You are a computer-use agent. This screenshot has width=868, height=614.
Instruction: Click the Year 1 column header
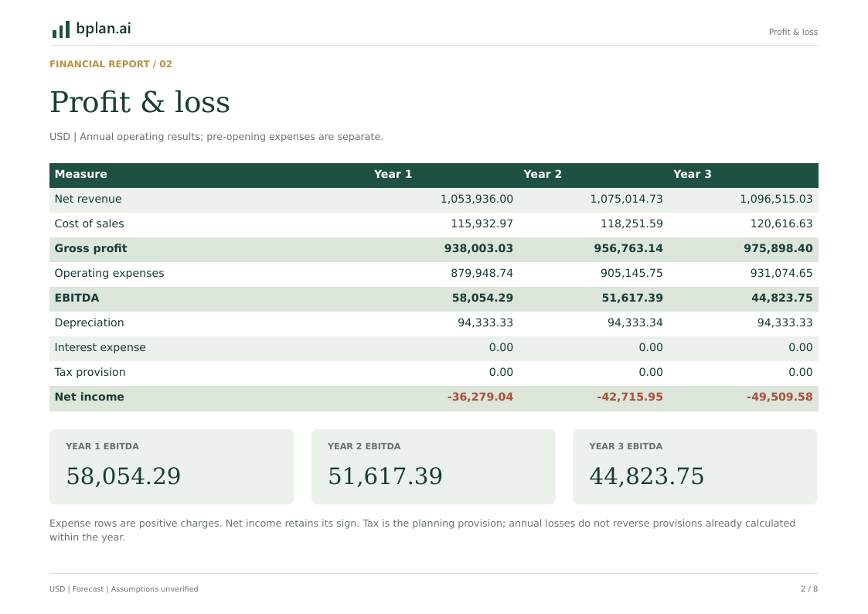[x=393, y=175]
